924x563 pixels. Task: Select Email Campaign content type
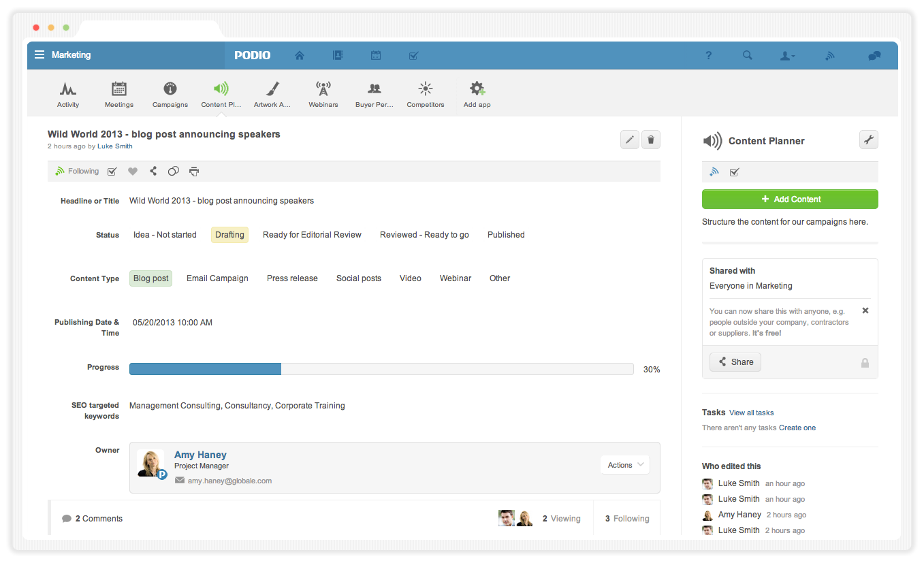tap(217, 278)
